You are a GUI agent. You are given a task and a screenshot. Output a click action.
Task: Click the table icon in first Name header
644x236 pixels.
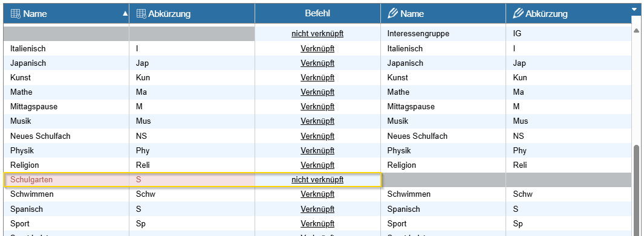(15, 13)
